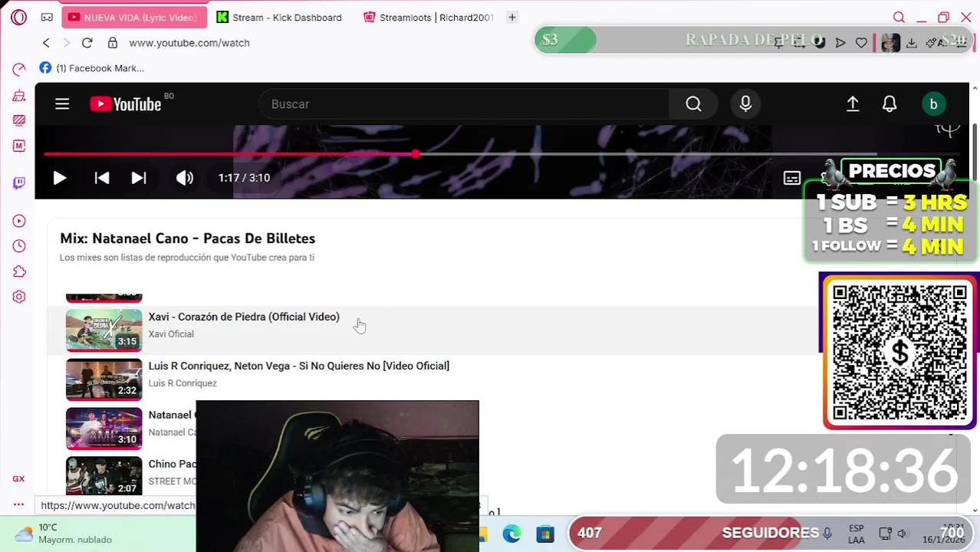Skip to the next video
Screen dimensions: 980x552
coord(139,178)
